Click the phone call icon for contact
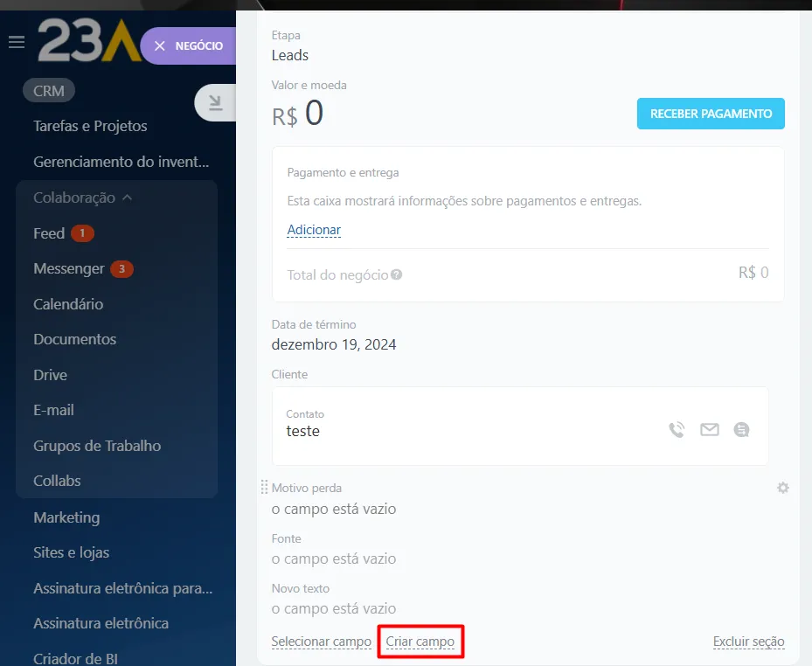 677,429
